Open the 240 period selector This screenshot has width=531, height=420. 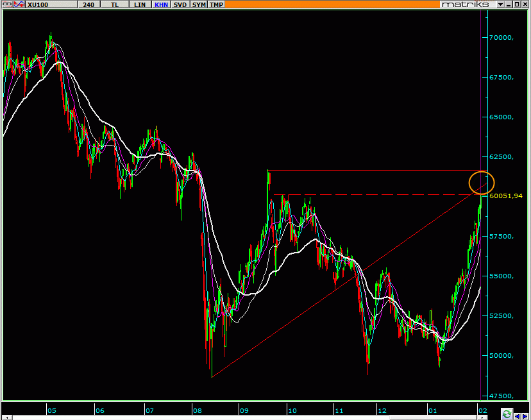(x=90, y=4)
